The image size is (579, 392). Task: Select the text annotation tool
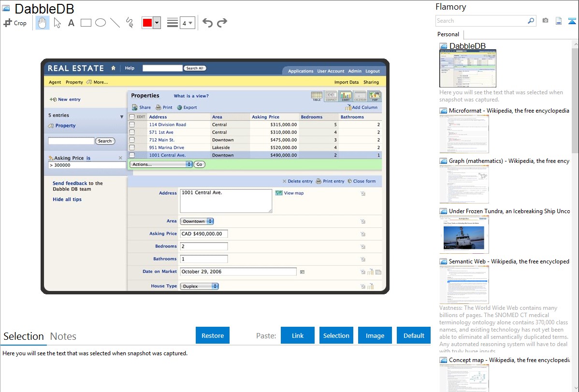71,23
